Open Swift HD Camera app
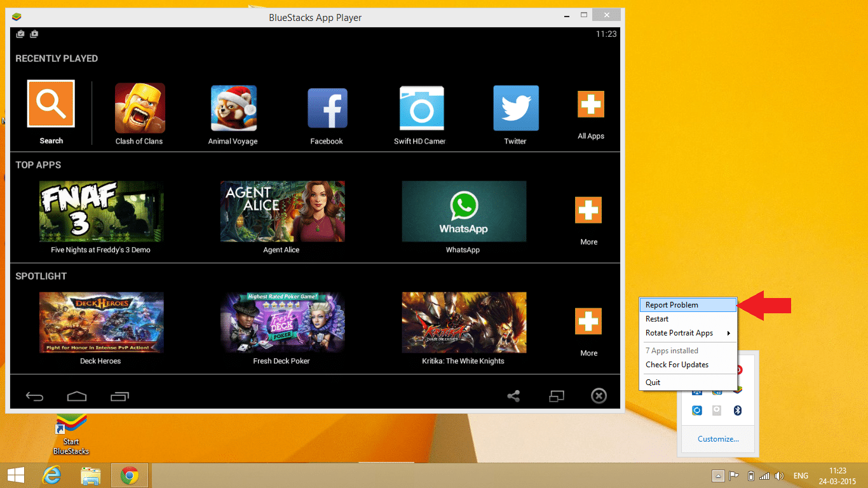 [421, 108]
